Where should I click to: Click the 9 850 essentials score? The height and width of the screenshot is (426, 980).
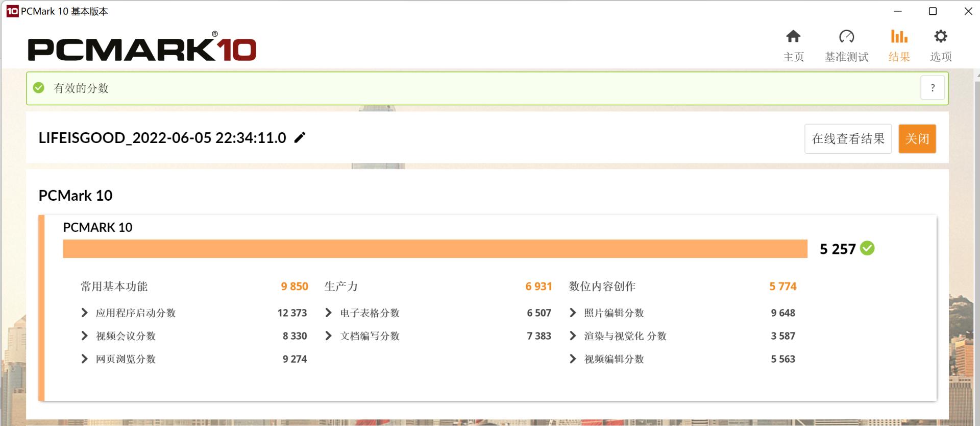tap(295, 287)
